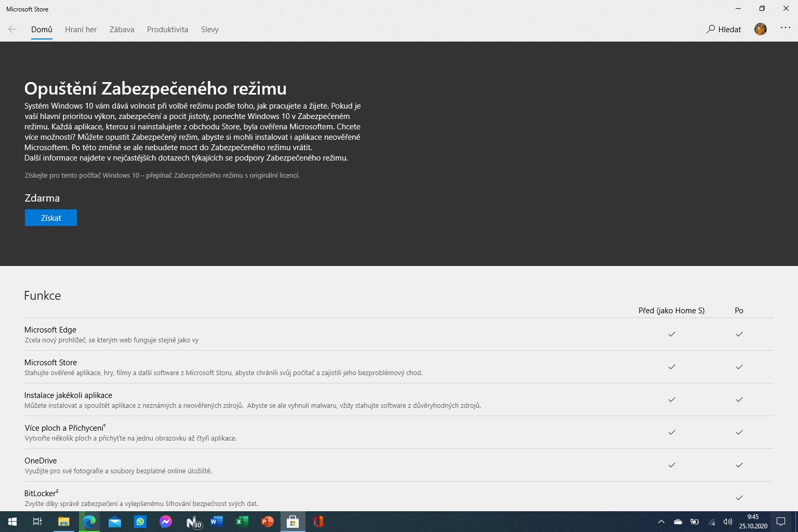Switch to Hraní her tab

[x=81, y=30]
